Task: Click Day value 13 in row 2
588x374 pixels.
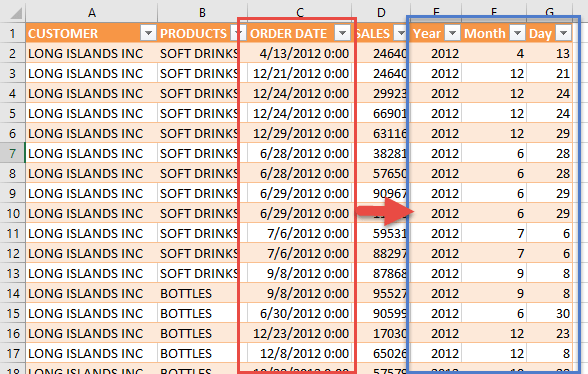Action: click(550, 53)
